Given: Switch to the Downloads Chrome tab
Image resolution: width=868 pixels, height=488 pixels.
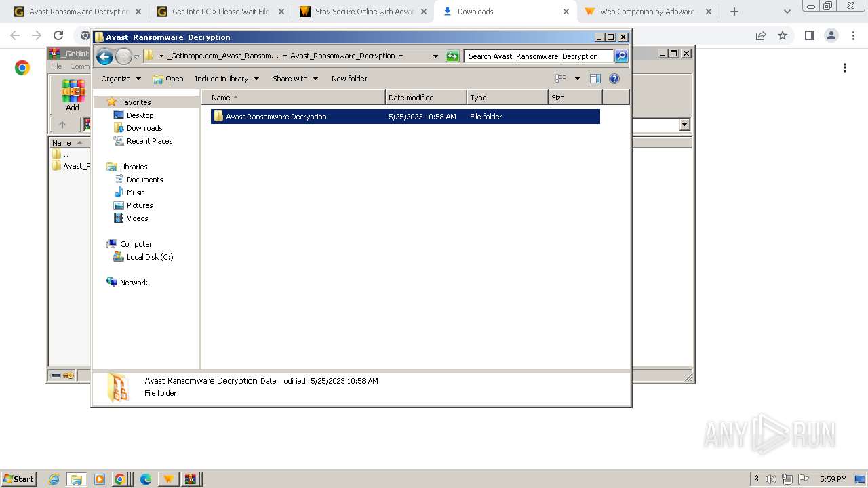Looking at the screenshot, I should (506, 12).
